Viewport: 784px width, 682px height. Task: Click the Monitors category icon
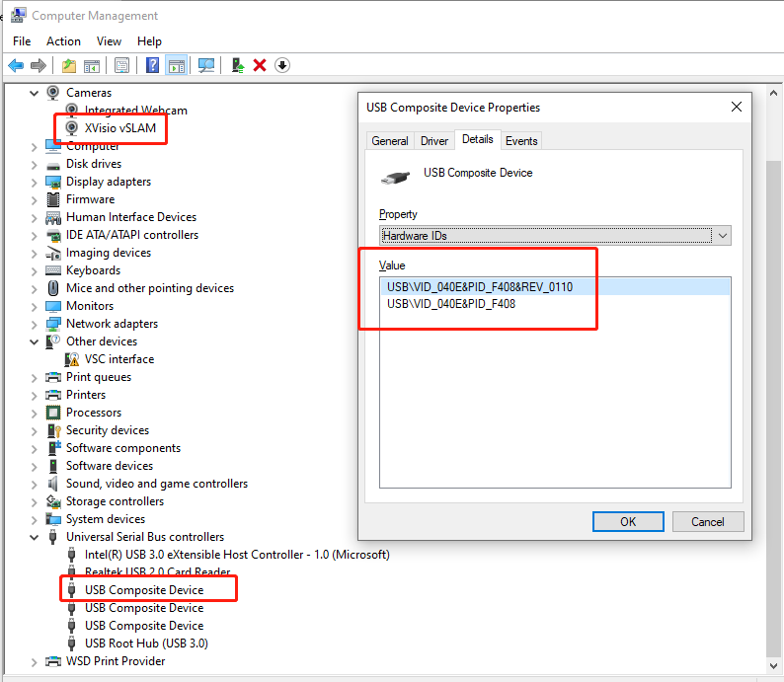coord(53,306)
